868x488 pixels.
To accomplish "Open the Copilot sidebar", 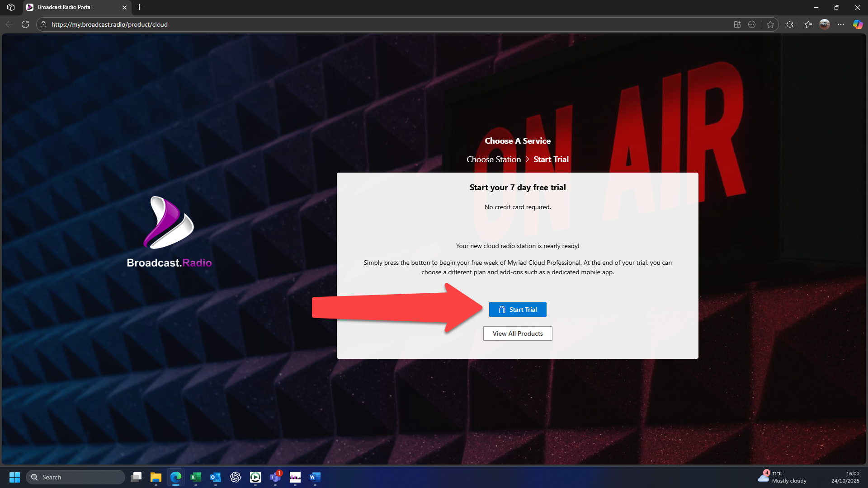I will click(x=858, y=24).
